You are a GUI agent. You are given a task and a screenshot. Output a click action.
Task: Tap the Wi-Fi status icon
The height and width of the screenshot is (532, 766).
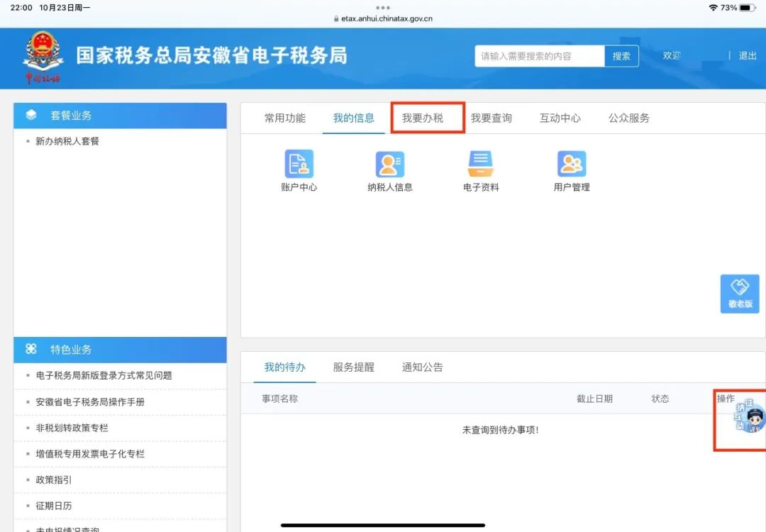[x=714, y=8]
